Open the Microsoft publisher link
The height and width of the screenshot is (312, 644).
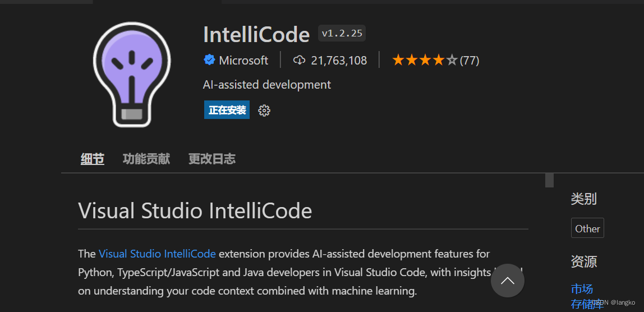coord(243,61)
